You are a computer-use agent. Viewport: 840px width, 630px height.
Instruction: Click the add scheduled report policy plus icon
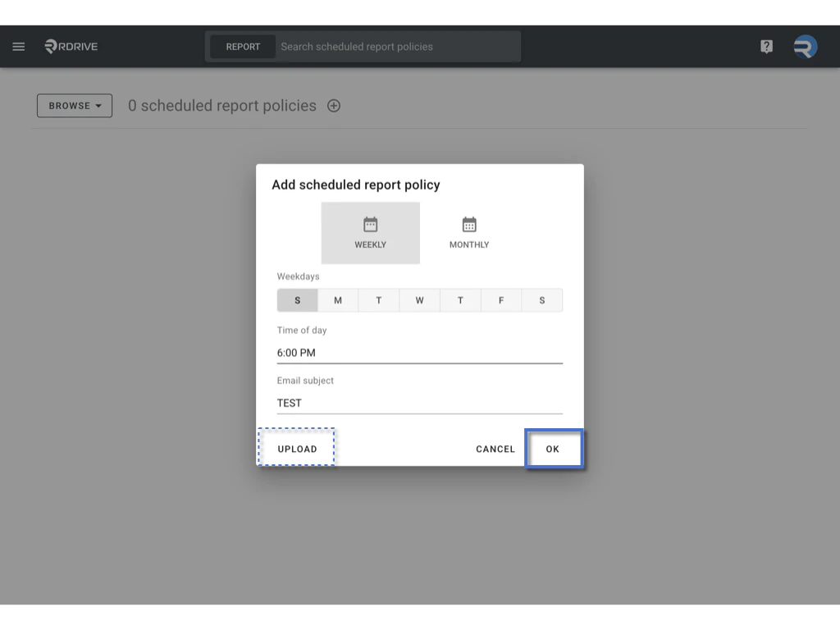pos(334,105)
